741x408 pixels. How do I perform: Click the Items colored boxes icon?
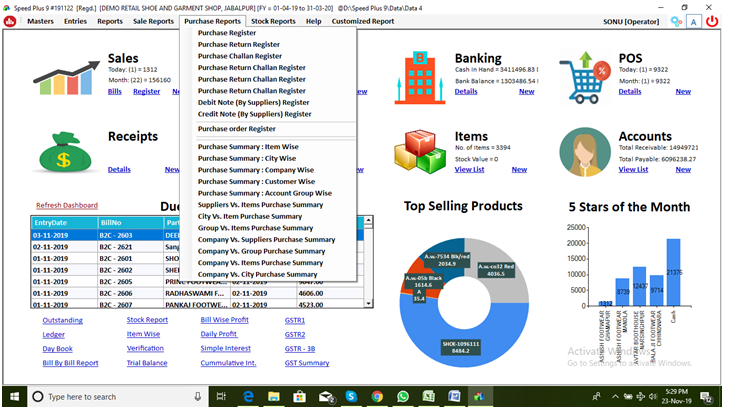point(420,152)
